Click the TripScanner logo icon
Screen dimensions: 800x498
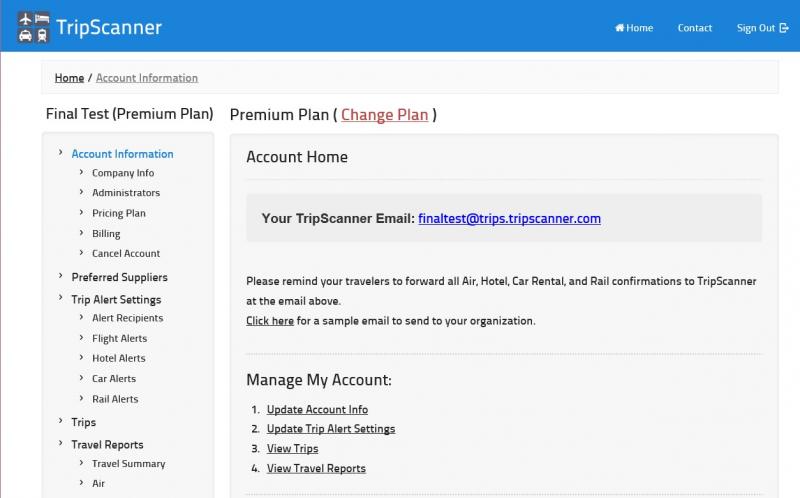pos(34,27)
